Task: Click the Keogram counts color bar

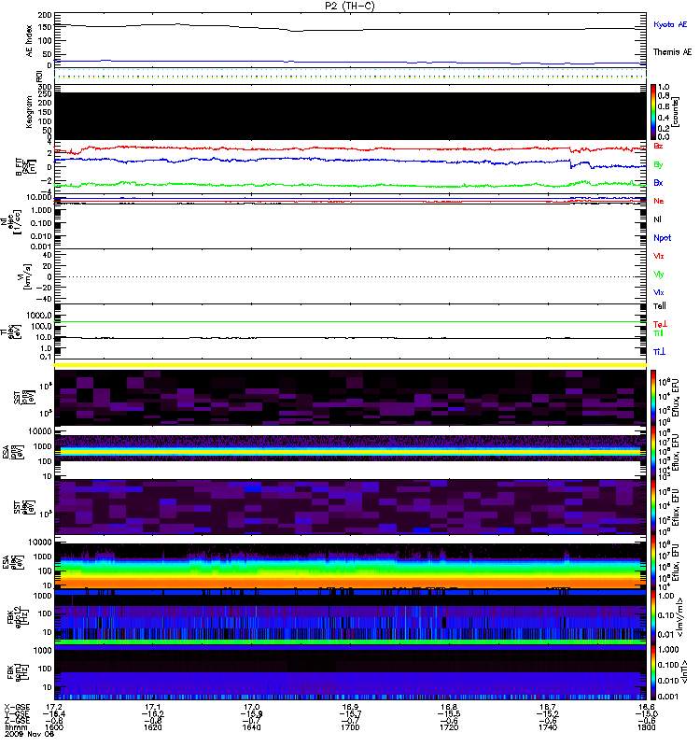Action: (653, 112)
